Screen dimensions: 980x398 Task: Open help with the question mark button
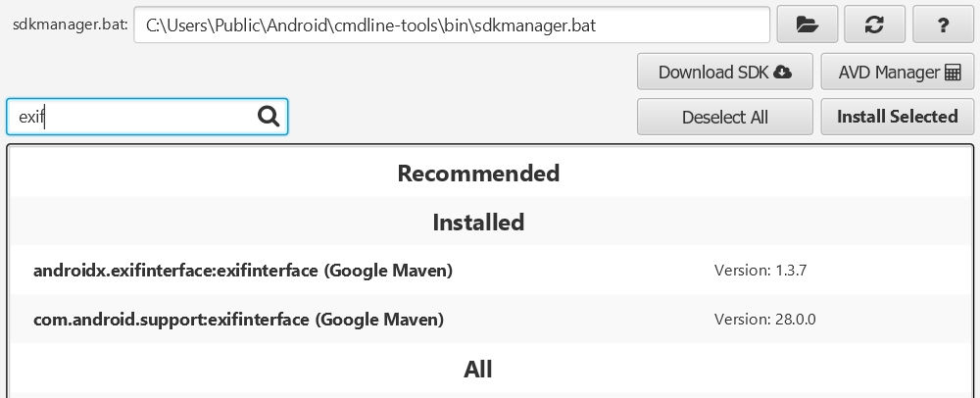click(942, 25)
